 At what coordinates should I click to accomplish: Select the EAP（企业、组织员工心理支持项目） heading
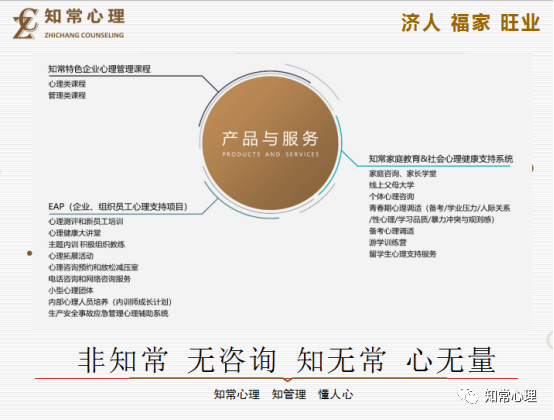[118, 207]
